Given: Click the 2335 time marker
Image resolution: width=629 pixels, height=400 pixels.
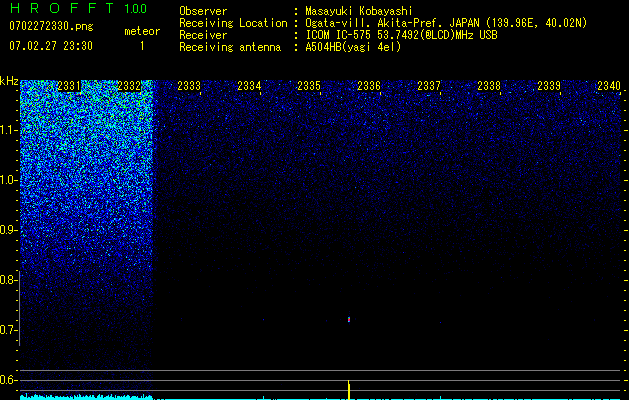Looking at the screenshot, I should pos(308,86).
